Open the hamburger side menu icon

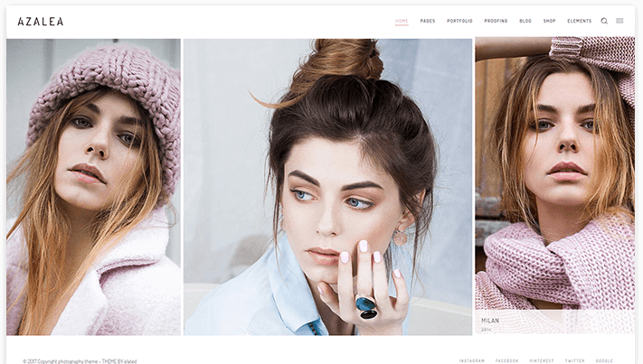tap(619, 21)
